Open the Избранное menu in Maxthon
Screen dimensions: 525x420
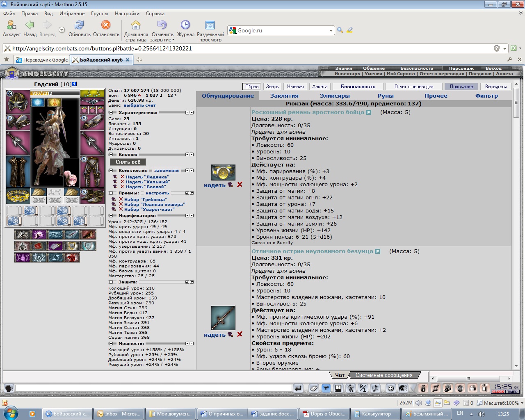pos(72,14)
